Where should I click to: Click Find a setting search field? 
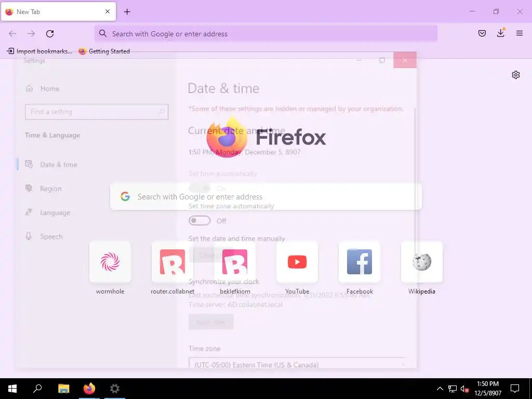pos(97,112)
